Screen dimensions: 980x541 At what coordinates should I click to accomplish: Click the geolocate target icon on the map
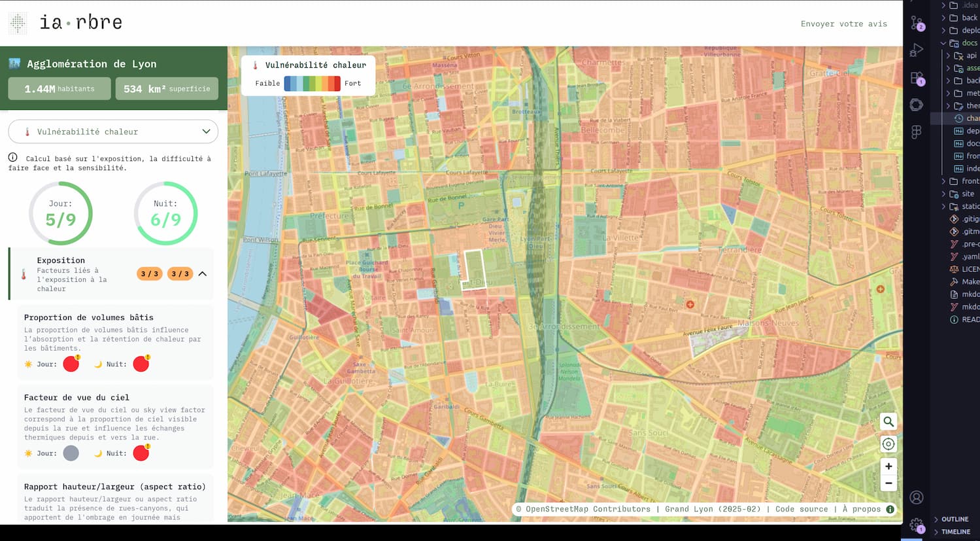coord(888,444)
